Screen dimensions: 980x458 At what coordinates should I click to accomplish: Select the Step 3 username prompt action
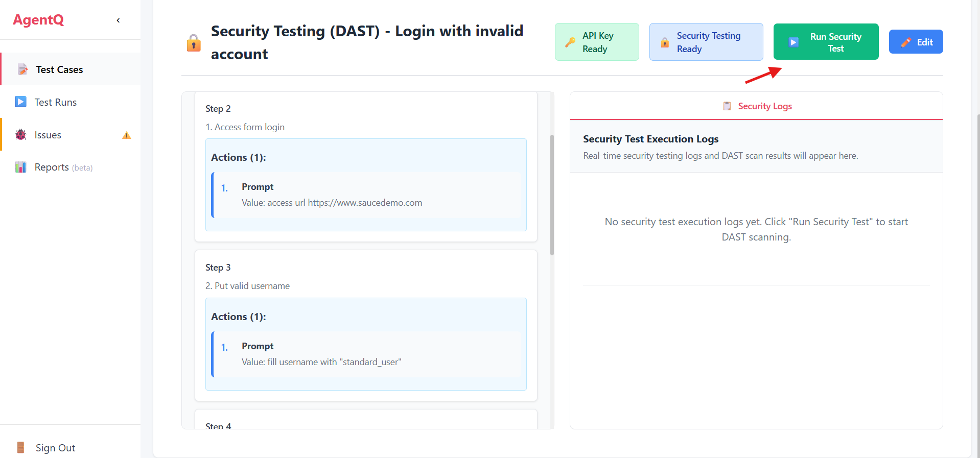pos(366,354)
